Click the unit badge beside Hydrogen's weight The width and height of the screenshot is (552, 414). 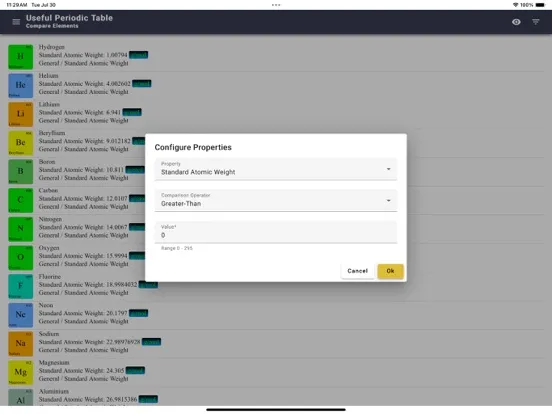(x=138, y=55)
